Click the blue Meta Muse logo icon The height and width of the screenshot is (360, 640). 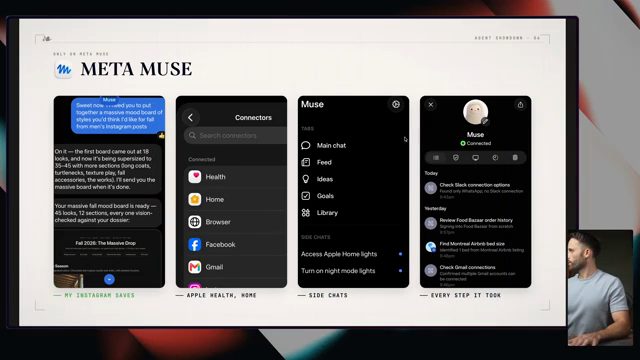coord(64,69)
